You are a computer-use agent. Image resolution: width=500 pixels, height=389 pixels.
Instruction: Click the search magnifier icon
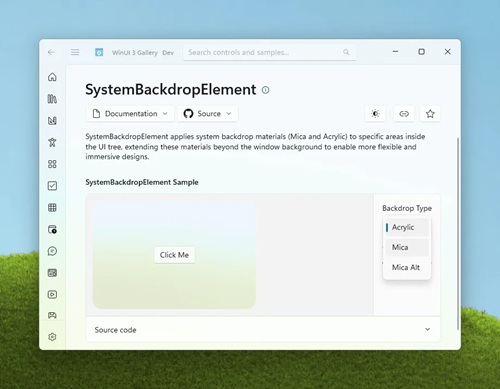click(x=346, y=52)
